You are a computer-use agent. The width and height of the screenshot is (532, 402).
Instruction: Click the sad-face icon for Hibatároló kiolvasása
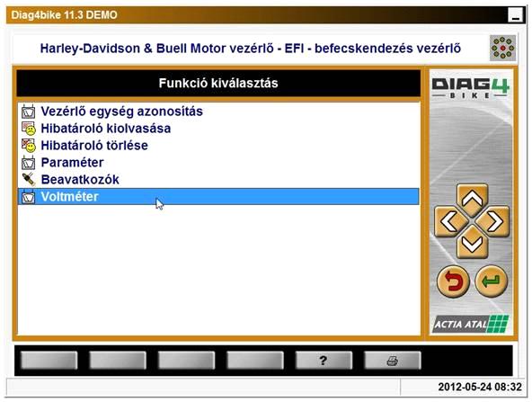coord(29,129)
